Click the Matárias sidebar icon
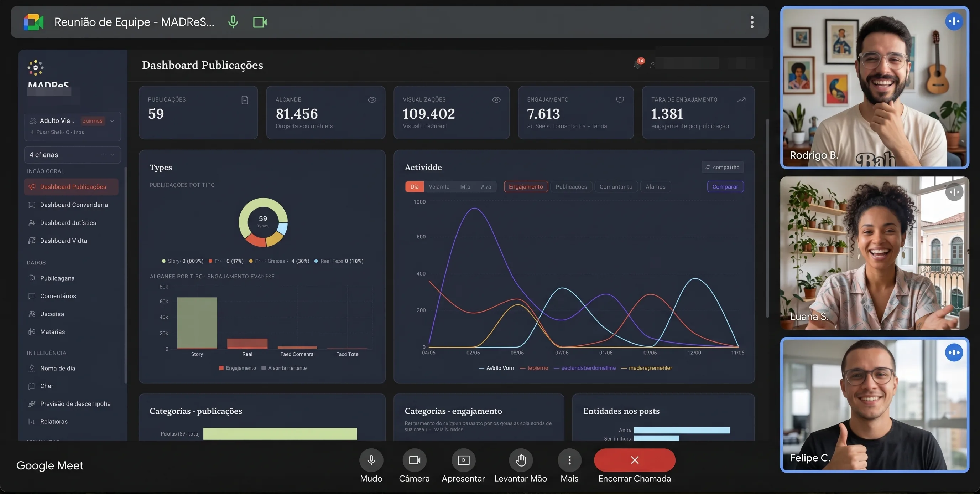The height and width of the screenshot is (494, 980). [x=32, y=332]
